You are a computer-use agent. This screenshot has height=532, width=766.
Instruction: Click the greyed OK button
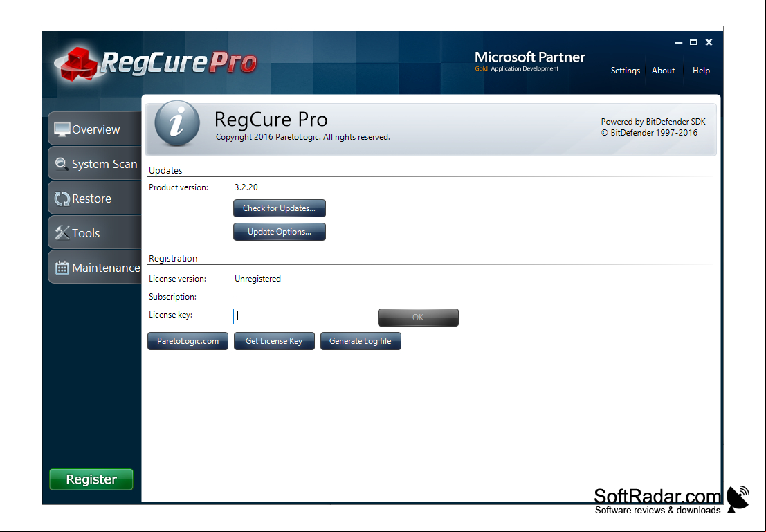[x=418, y=317]
